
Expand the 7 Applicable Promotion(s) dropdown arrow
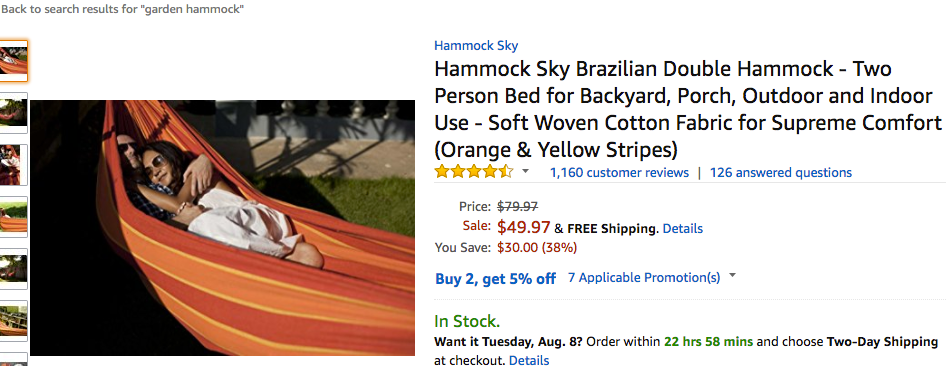pos(732,276)
